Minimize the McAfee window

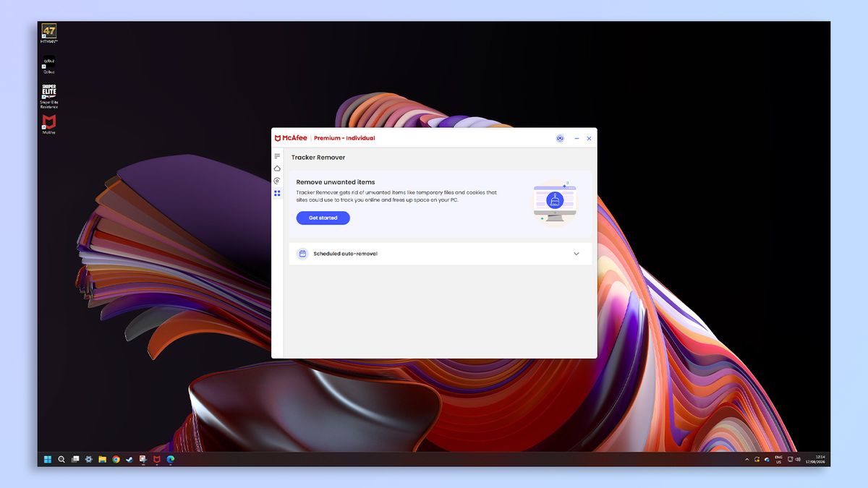576,138
